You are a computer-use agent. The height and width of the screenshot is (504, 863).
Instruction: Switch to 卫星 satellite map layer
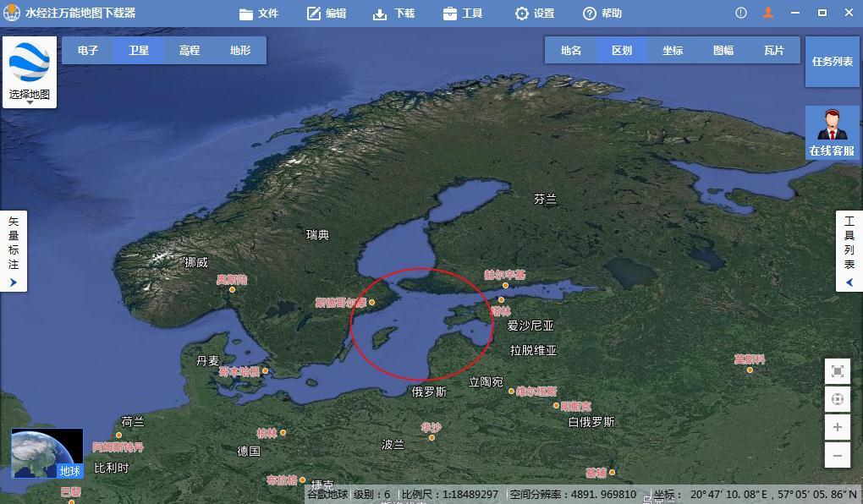click(x=139, y=51)
